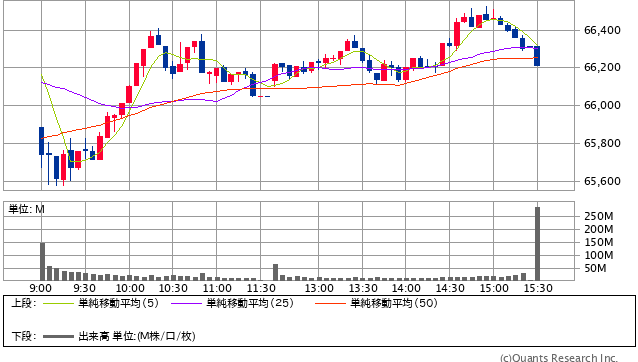
Task: Click the 66,400 price axis label
Action: (x=602, y=30)
